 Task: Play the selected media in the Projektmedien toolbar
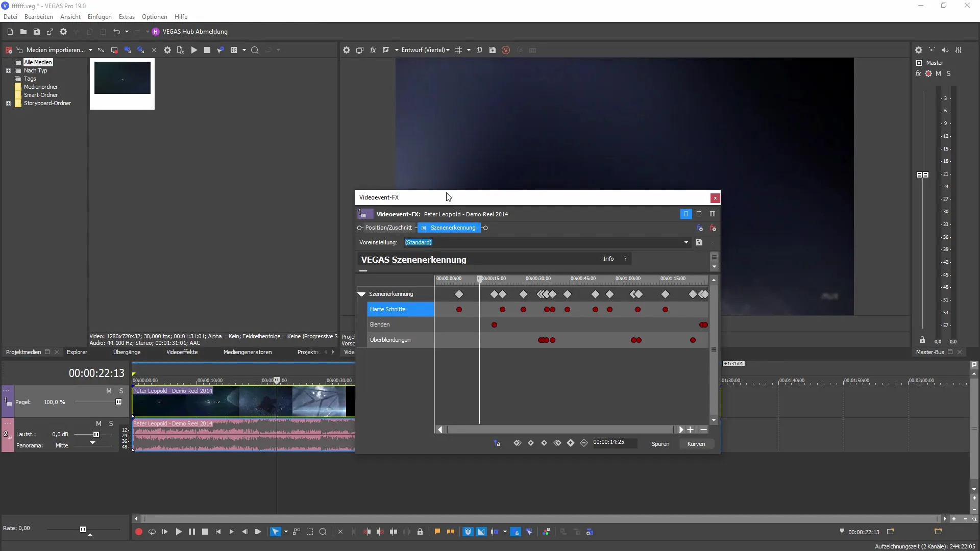tap(194, 50)
